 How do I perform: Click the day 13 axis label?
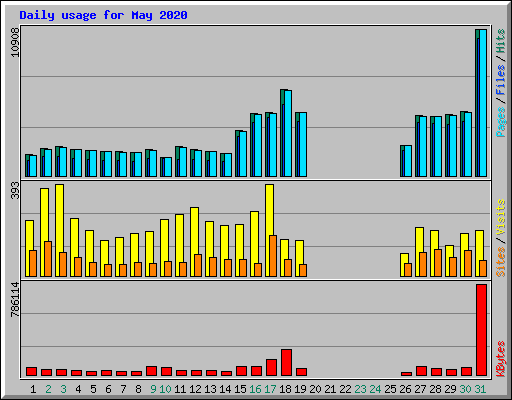[x=210, y=389]
